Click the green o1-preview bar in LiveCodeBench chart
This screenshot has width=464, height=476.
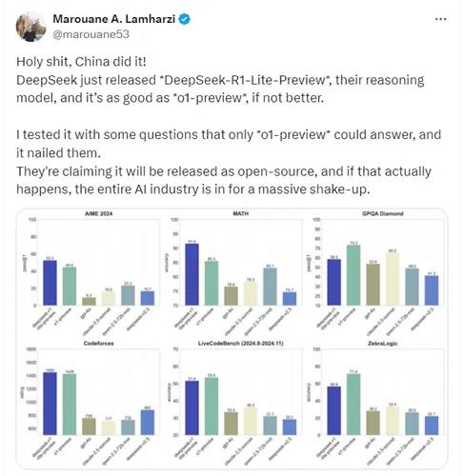[x=212, y=407]
